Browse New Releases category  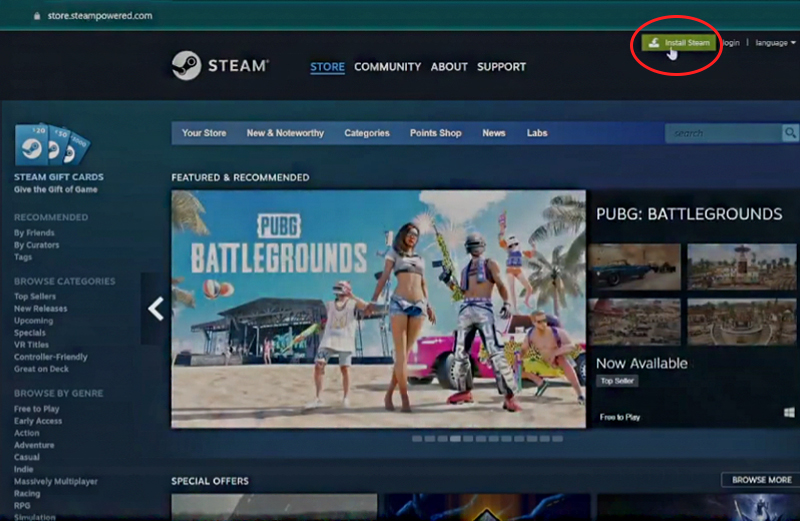(41, 309)
